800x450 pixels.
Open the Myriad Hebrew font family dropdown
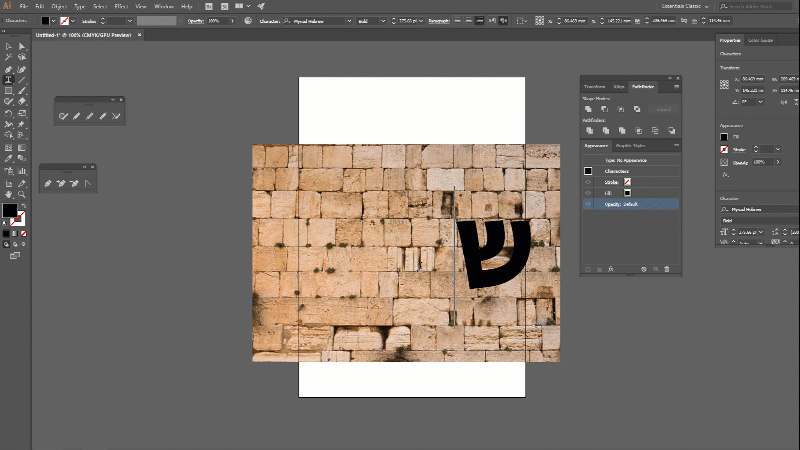pyautogui.click(x=349, y=20)
